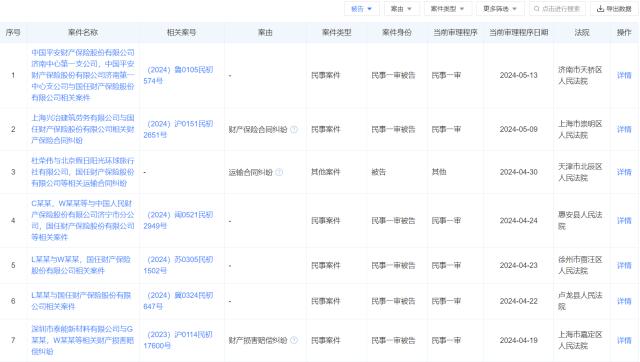Screen dimensions: 640x362
Task: Open case number (2024)沪0151民初2651号
Action: coord(178,129)
